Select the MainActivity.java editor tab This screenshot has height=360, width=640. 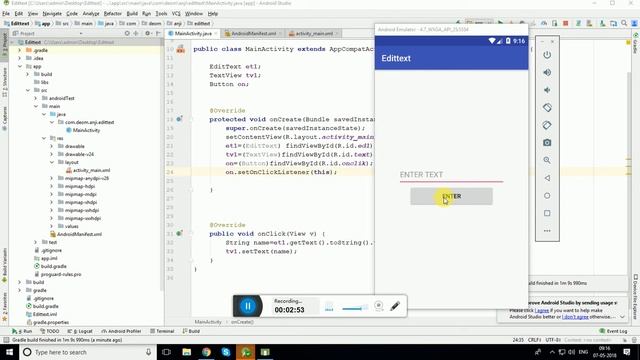(193, 33)
